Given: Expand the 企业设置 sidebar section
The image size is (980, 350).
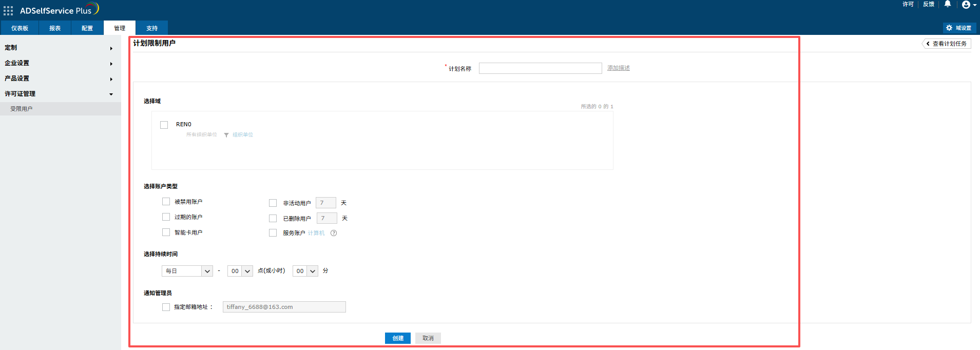Looking at the screenshot, I should pyautogui.click(x=60, y=63).
